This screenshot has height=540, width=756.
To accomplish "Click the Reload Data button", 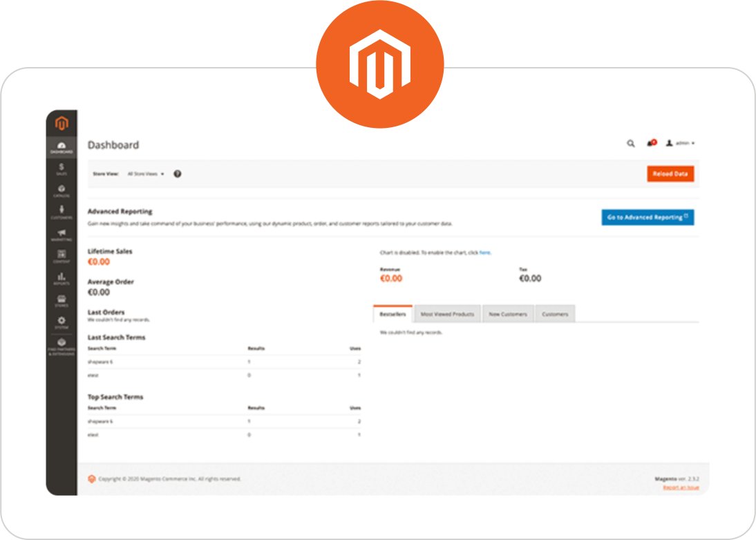I will pyautogui.click(x=670, y=174).
